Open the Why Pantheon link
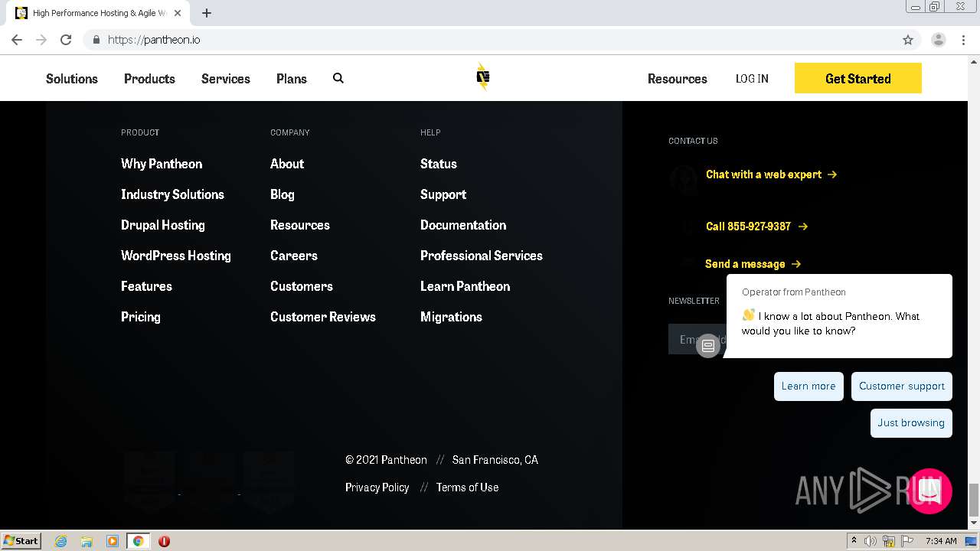The image size is (980, 551). click(x=162, y=164)
